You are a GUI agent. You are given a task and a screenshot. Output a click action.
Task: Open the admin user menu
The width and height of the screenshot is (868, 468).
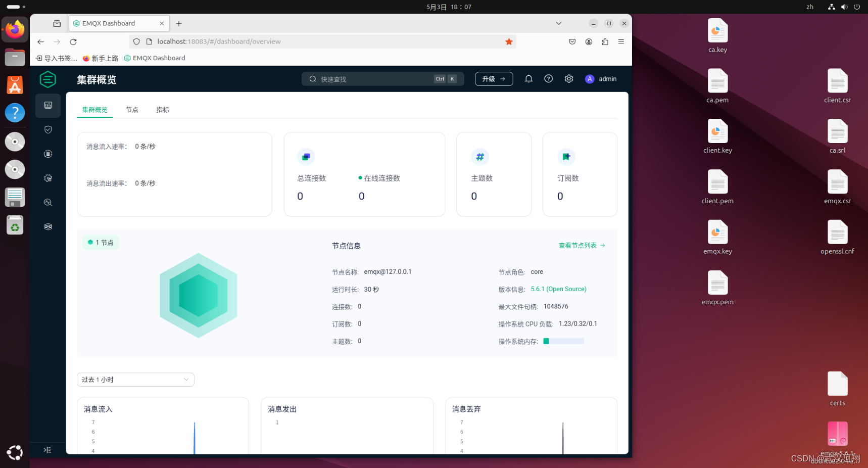coord(601,79)
